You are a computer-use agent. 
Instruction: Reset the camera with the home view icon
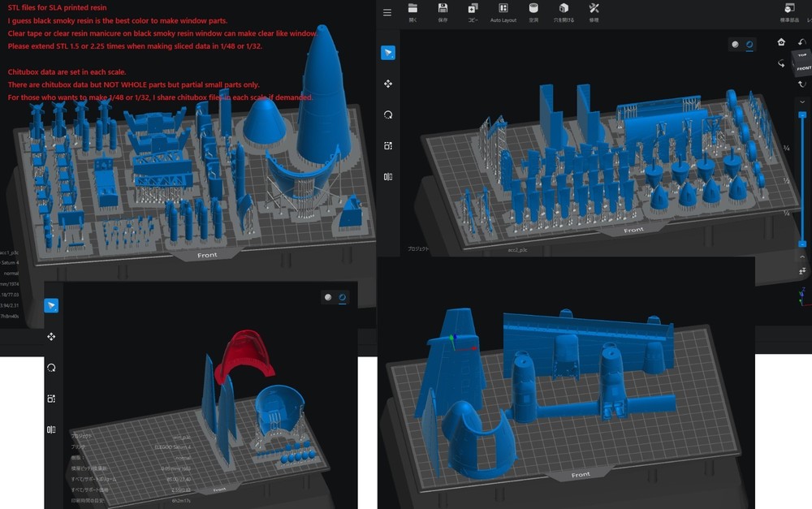pos(781,42)
